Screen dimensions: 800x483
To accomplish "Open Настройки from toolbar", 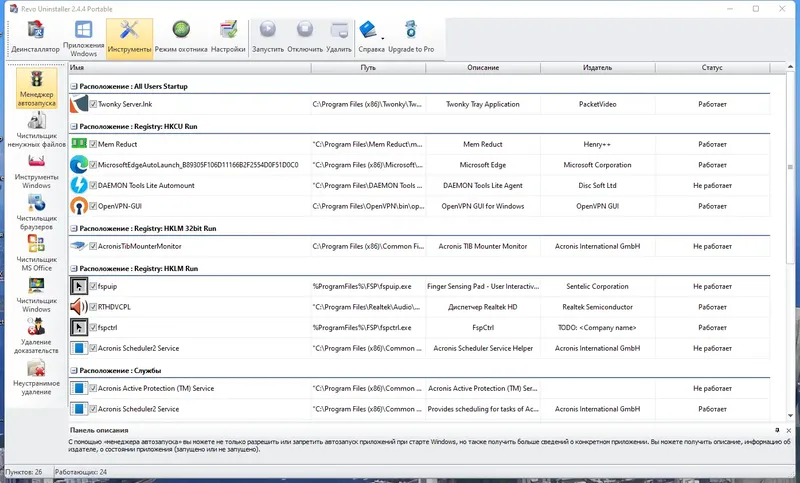I will point(228,38).
